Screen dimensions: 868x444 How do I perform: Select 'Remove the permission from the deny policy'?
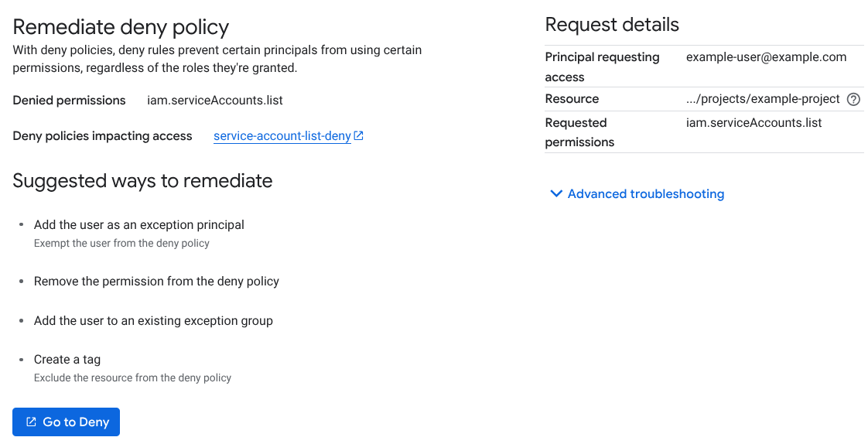156,282
